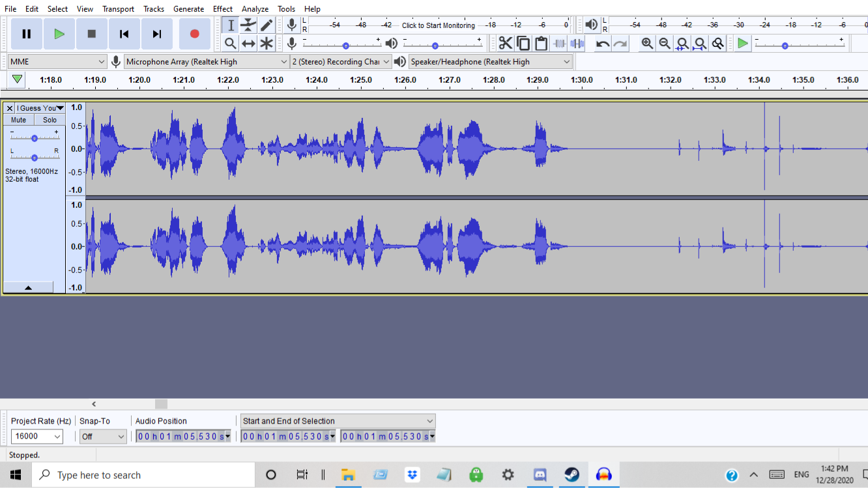Mute the I Guess You track

click(19, 120)
